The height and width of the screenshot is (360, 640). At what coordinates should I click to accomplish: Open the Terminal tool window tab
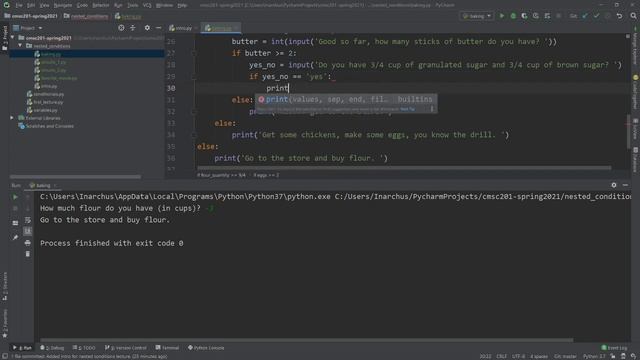coord(167,348)
